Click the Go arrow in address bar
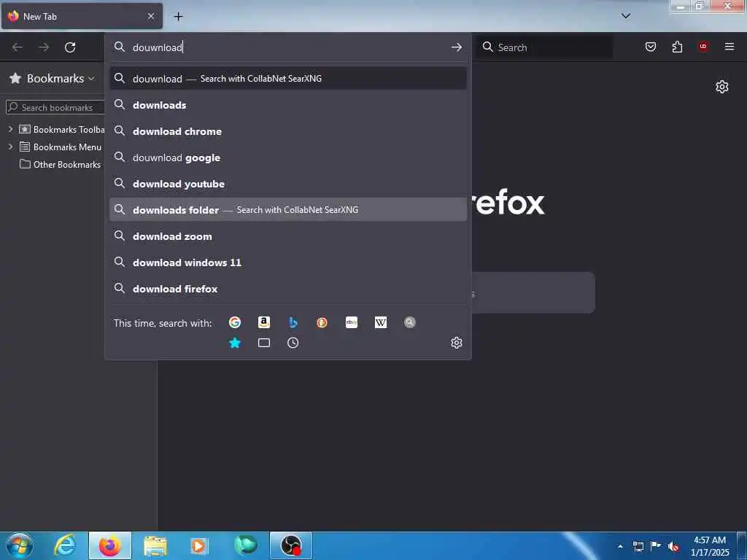 (x=457, y=47)
